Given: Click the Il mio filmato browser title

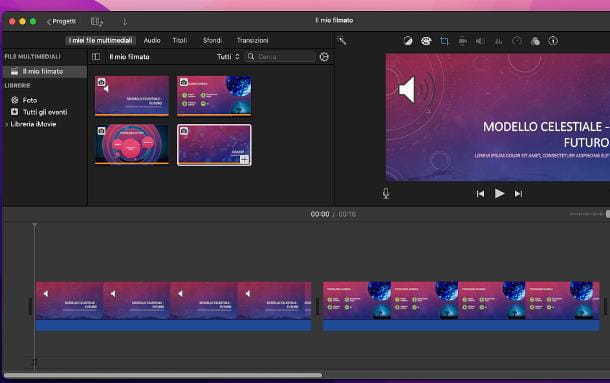Looking at the screenshot, I should coord(129,57).
